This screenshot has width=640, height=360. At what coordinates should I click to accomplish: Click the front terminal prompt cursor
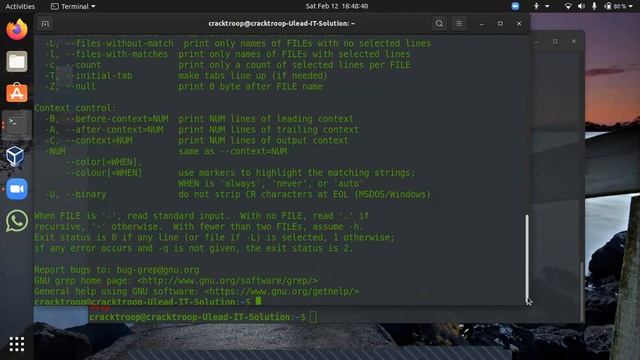pyautogui.click(x=258, y=301)
